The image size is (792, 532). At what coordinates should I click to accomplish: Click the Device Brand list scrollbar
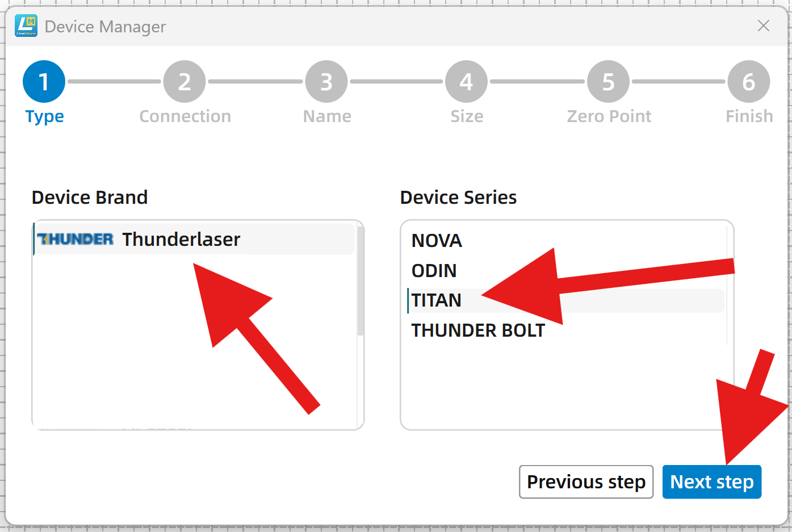click(x=360, y=281)
